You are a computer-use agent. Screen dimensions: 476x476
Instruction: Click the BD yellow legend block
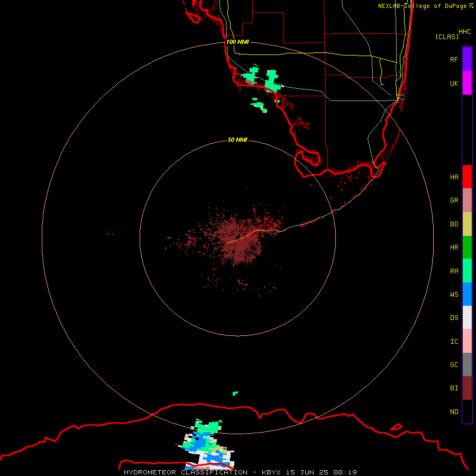pyautogui.click(x=467, y=224)
